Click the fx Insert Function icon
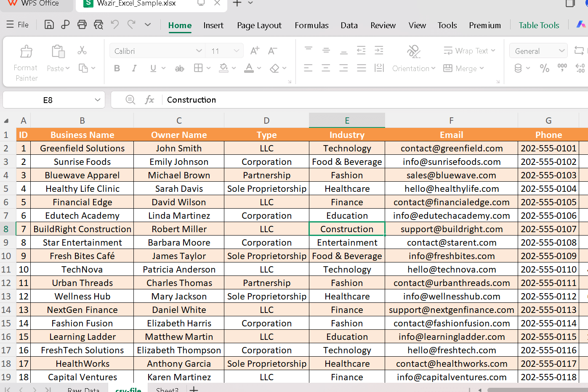Image resolution: width=588 pixels, height=392 pixels. [x=149, y=100]
